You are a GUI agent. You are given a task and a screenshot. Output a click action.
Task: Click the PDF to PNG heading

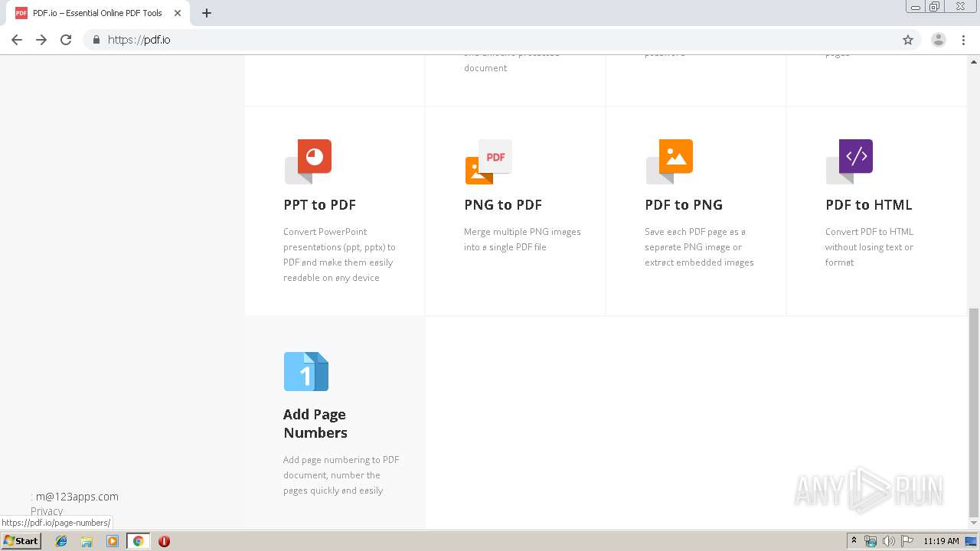point(684,204)
